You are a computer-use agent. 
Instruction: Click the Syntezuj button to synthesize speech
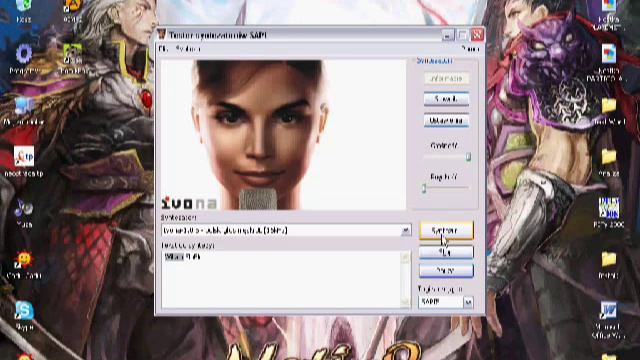[446, 231]
